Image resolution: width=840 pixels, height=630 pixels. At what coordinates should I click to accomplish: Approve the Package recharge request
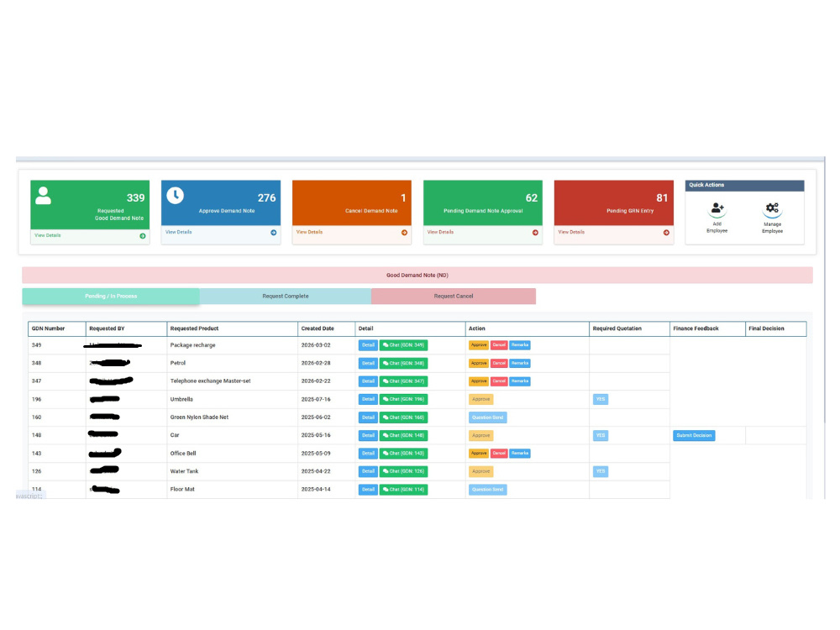tap(479, 345)
